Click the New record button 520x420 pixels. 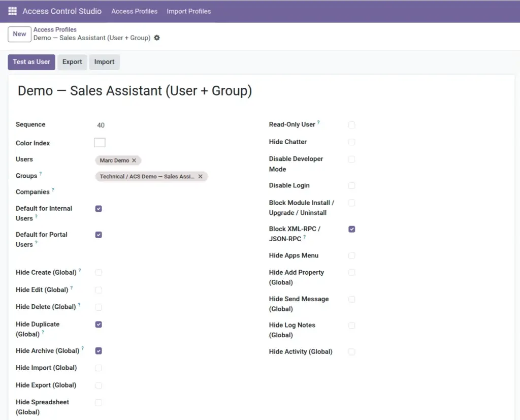click(20, 34)
